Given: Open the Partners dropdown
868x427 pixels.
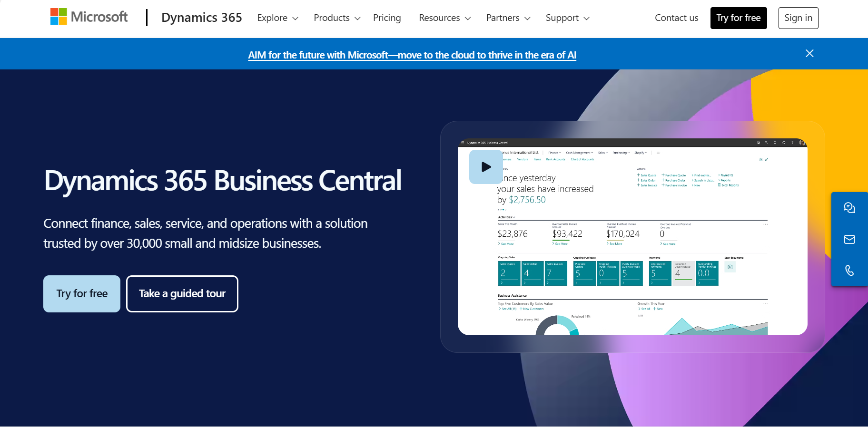Looking at the screenshot, I should coord(508,18).
